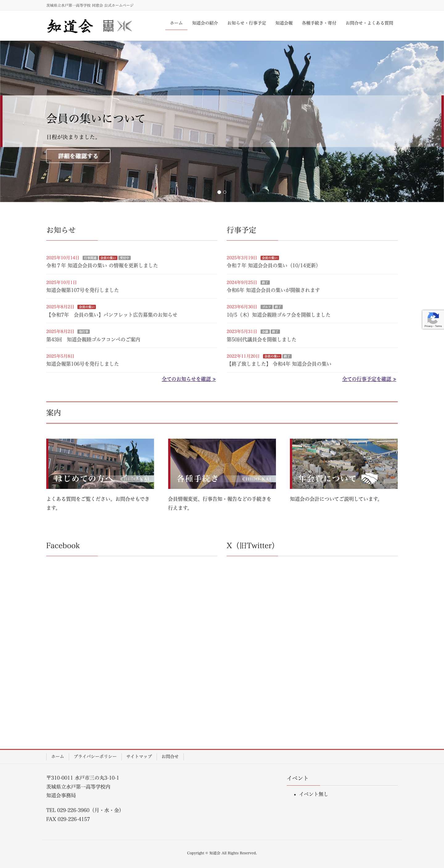Open the 知道会報 menu item

click(284, 23)
